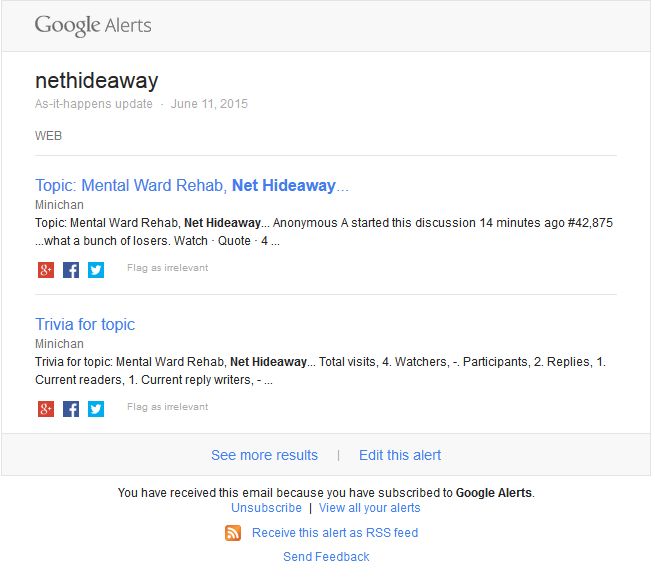The image size is (655, 581).
Task: Open 'View all your alerts'
Action: (x=370, y=508)
